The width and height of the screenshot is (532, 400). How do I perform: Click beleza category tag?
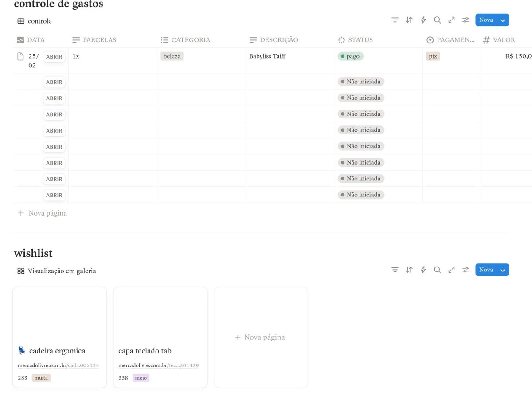[x=172, y=56]
